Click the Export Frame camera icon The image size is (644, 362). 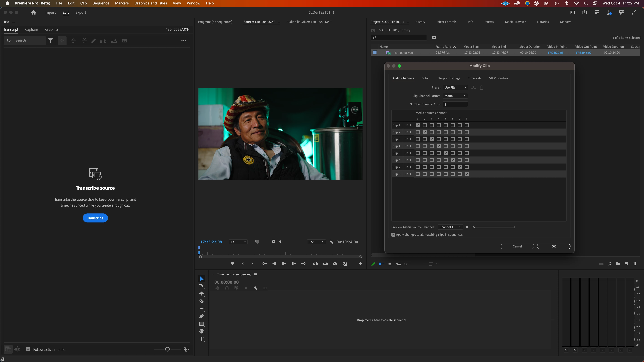coord(335,264)
